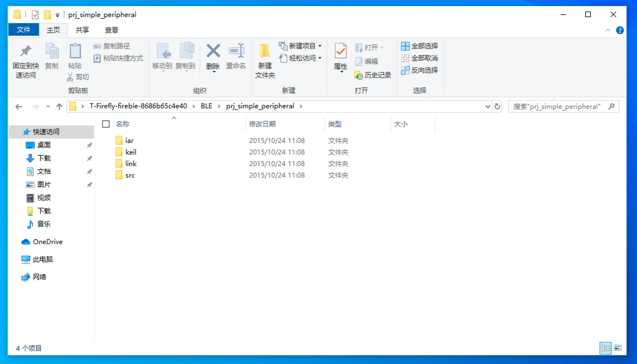Screen dimensions: 637x364
Task: Click the Help question mark icon
Action: click(620, 30)
